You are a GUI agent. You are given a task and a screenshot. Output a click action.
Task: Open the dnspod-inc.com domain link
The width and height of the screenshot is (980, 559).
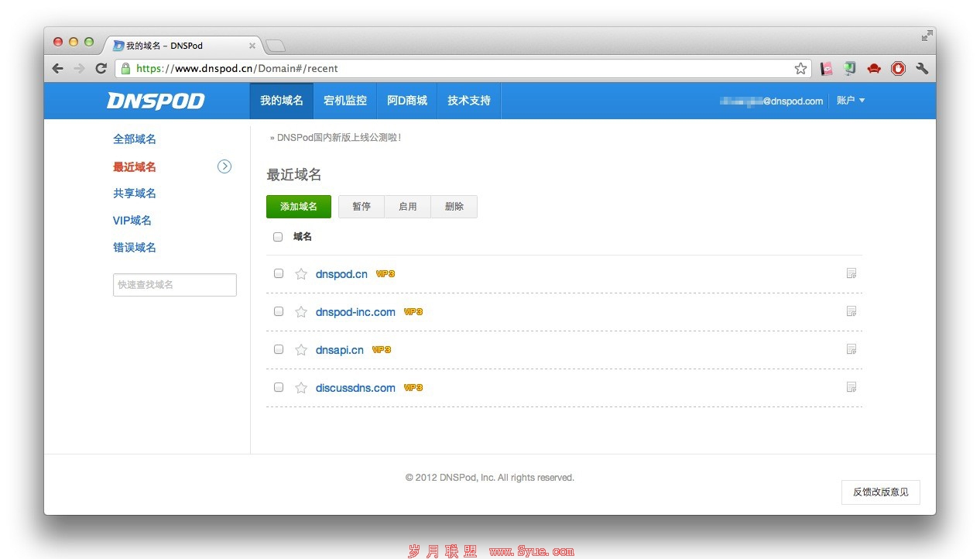[x=355, y=312]
